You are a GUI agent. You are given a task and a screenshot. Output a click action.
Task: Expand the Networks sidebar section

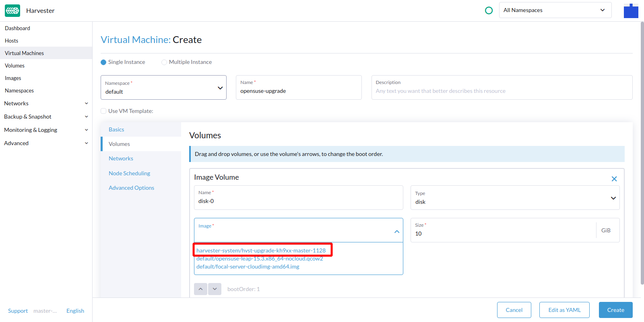[x=46, y=103]
